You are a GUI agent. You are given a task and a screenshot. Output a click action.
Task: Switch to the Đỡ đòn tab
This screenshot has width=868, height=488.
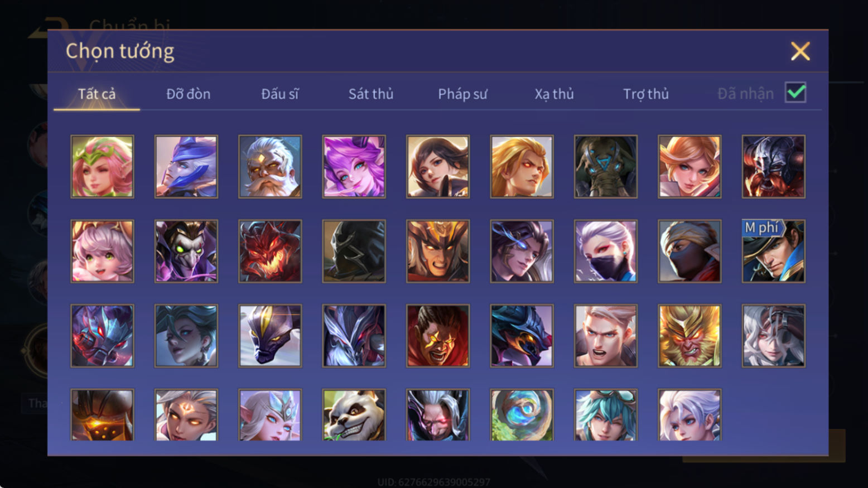point(188,94)
